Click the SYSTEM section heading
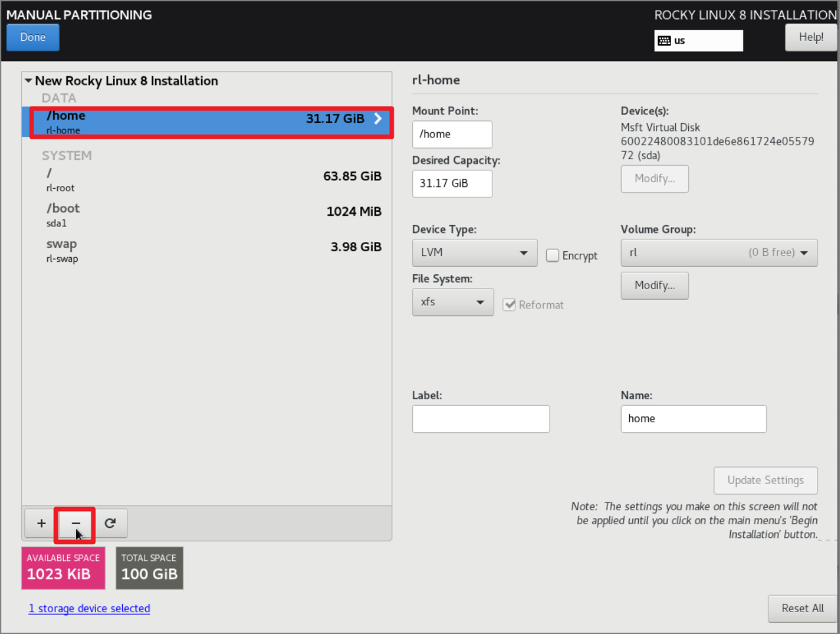 coord(66,156)
